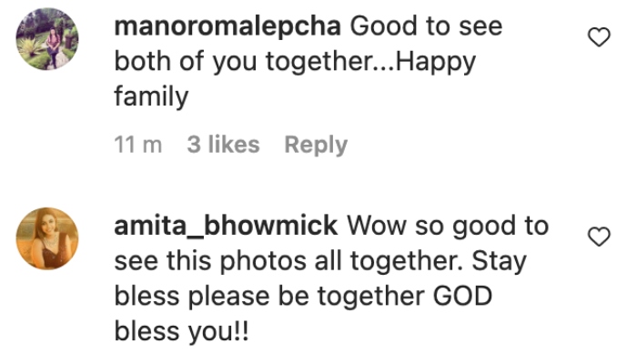The image size is (637, 364).
Task: Click the 11 m timestamp
Action: pos(137,145)
